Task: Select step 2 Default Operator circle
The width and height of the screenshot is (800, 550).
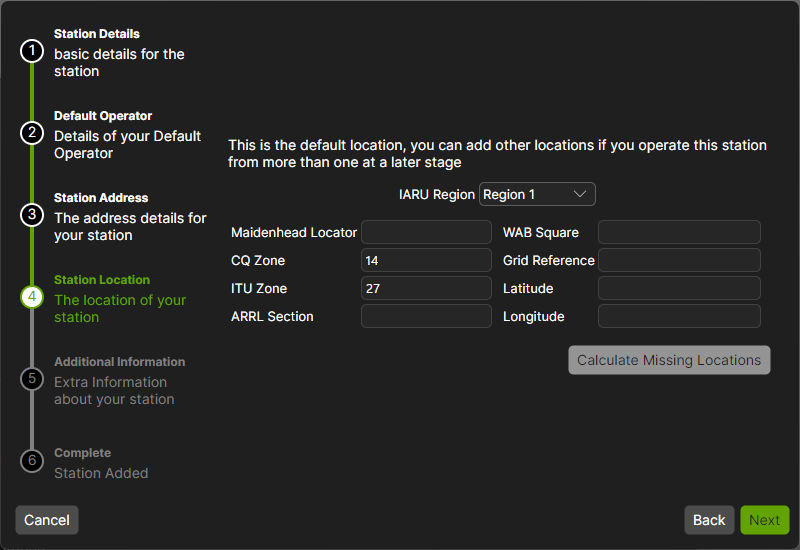Action: [32, 133]
